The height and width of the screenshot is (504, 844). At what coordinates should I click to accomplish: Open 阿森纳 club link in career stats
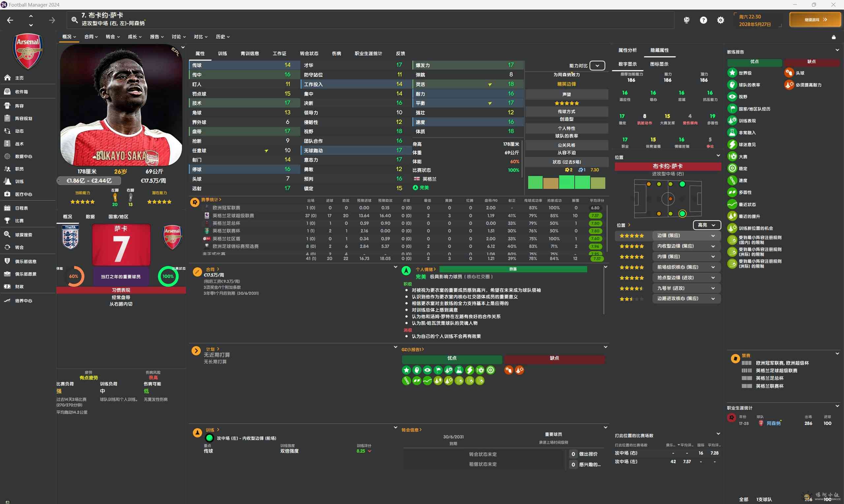(773, 423)
